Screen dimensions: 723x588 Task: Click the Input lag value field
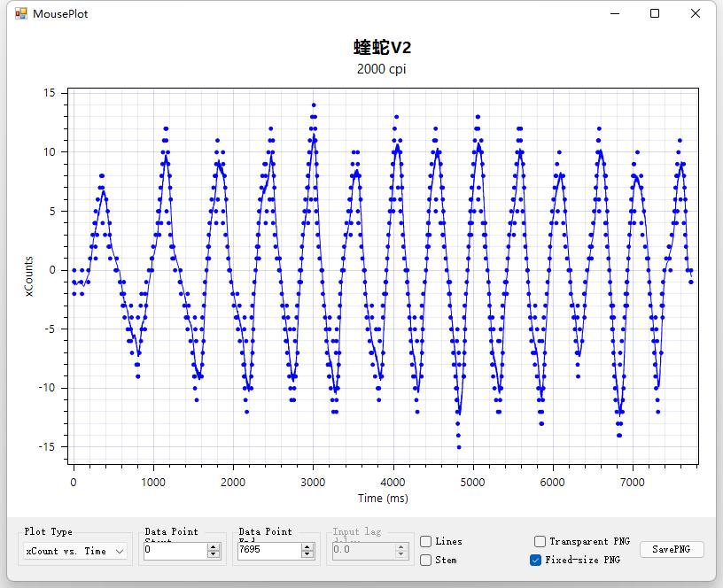click(362, 551)
